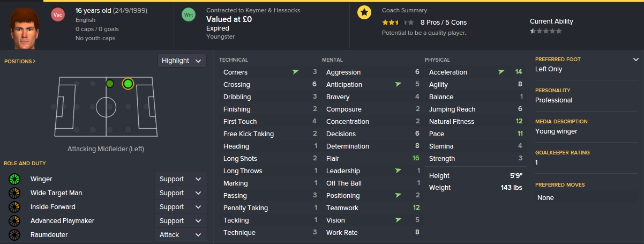This screenshot has height=244, width=644.
Task: Open the Winger duty Support dropdown
Action: [x=181, y=179]
